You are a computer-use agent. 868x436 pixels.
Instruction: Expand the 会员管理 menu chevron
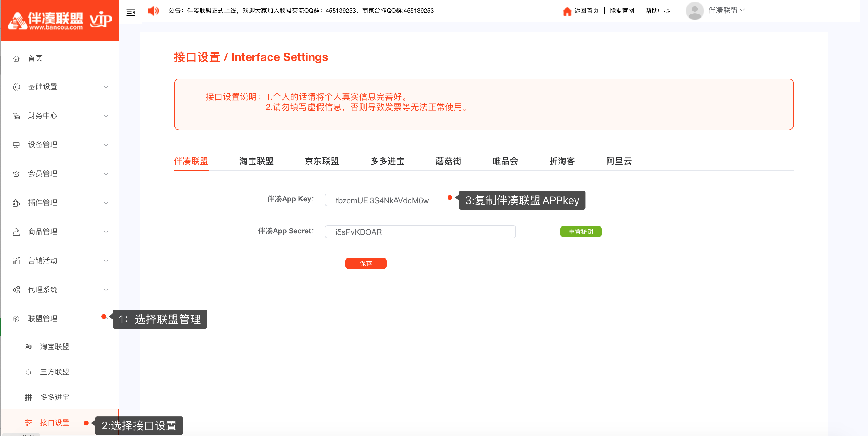tap(106, 174)
